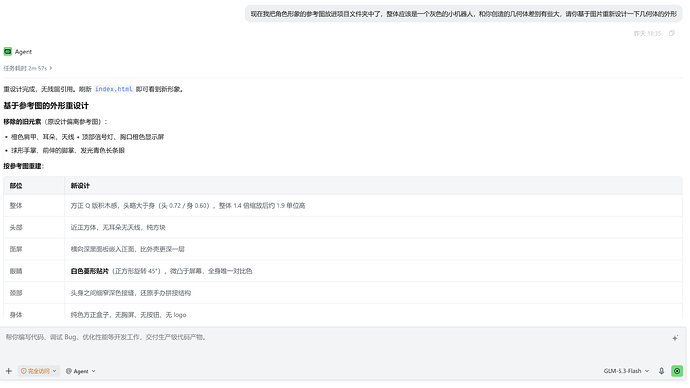Open the Agent mode dropdown
Screen dimensions: 690x388
tap(81, 371)
